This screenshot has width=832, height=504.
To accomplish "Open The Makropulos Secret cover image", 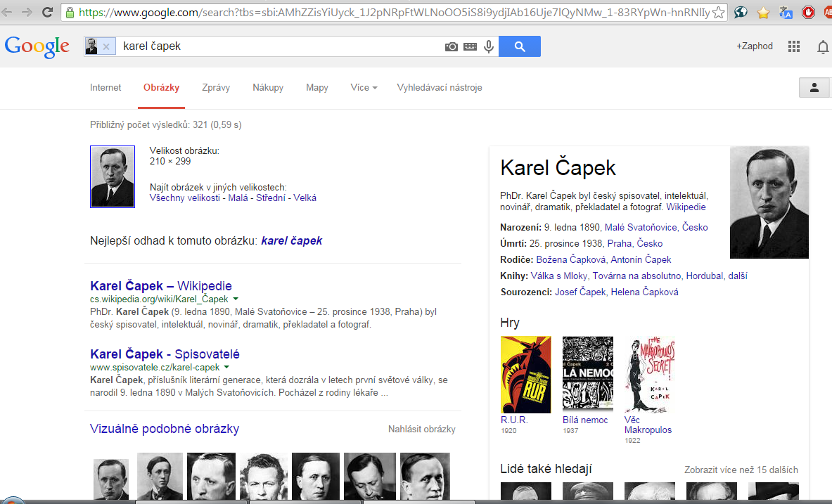I will click(x=650, y=375).
